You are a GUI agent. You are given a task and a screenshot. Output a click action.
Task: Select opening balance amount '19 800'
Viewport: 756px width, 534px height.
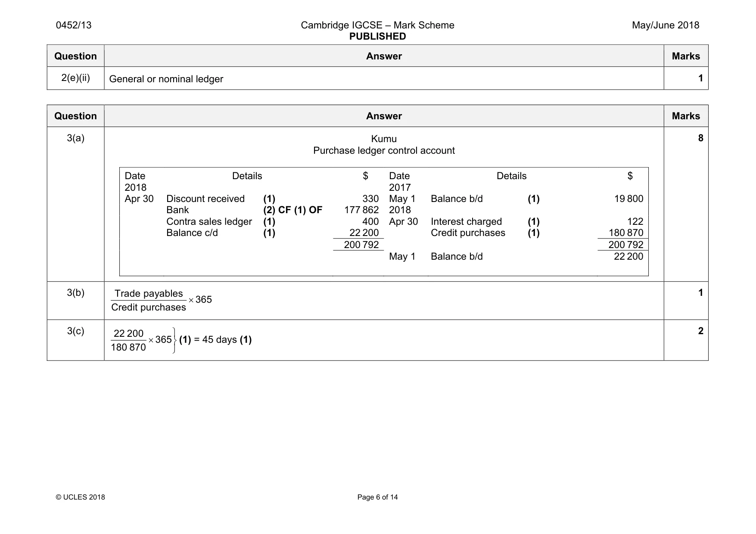coord(628,199)
